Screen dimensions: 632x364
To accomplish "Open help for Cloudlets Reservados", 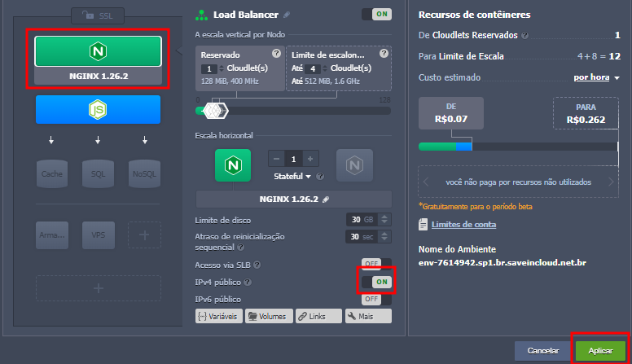I will click(524, 36).
